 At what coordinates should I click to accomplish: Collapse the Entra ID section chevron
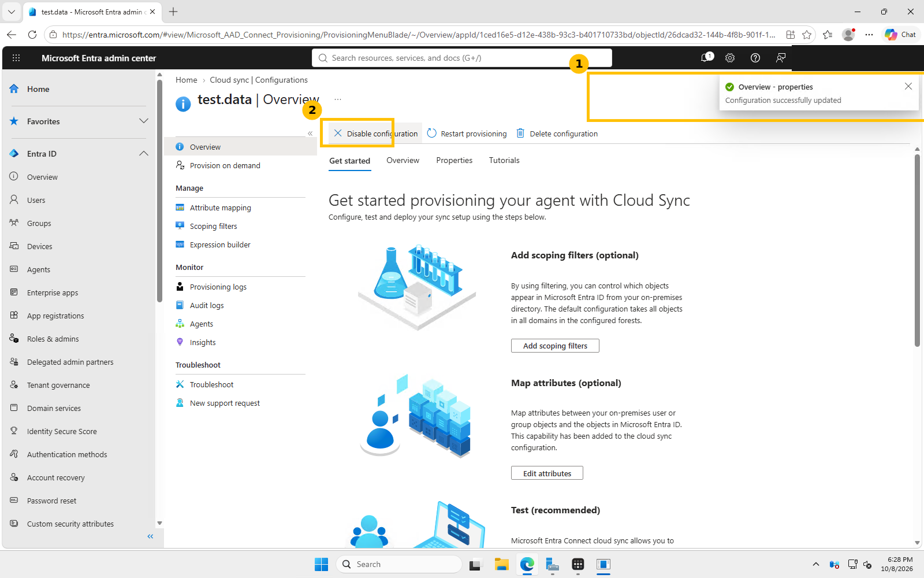tap(144, 153)
